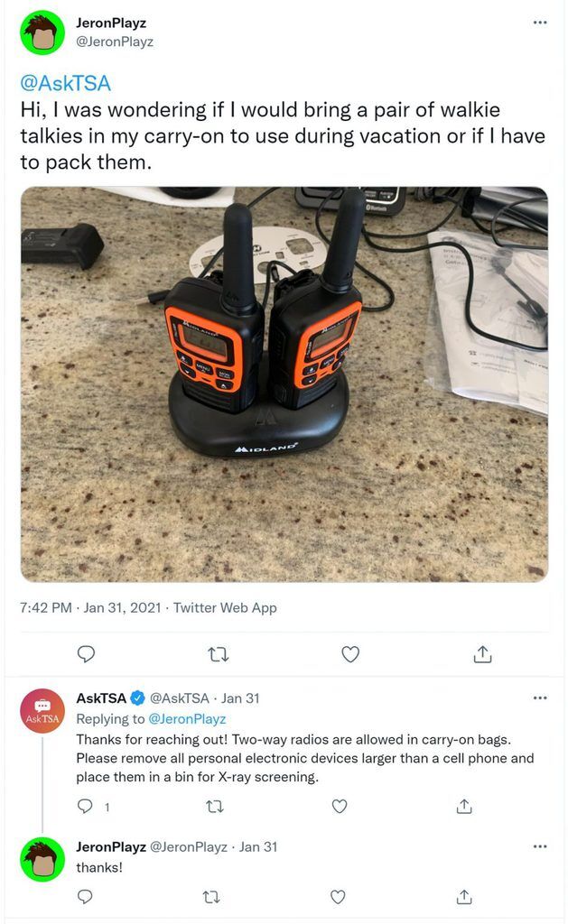
Task: Retweet the "thanks!" tweet
Action: (x=211, y=897)
